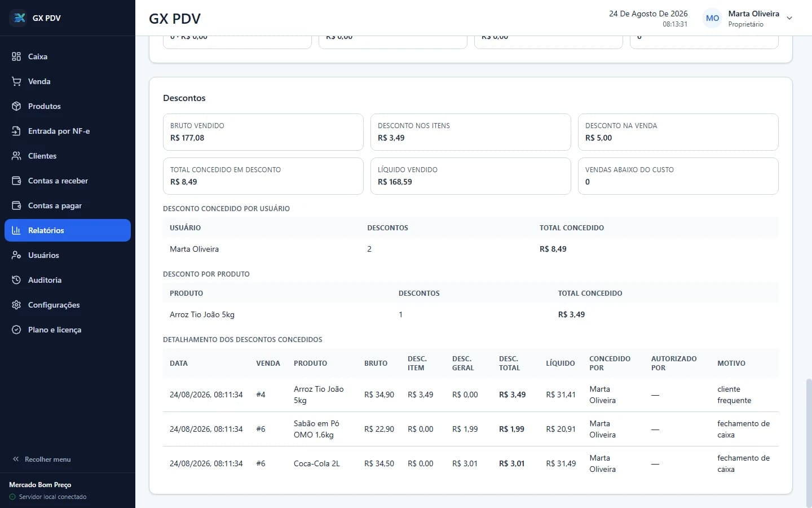
Task: Click the Plano e licença check icon
Action: pos(16,330)
